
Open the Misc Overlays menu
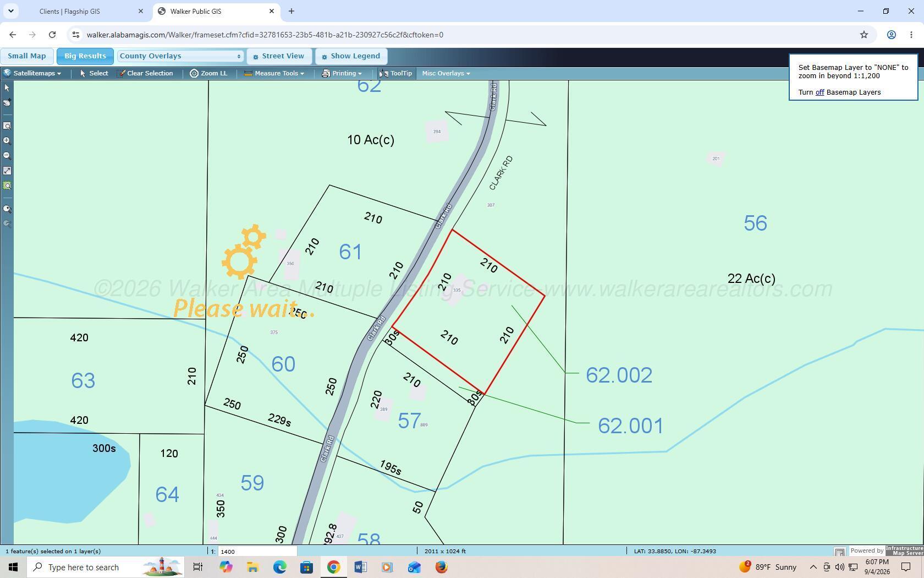[446, 73]
